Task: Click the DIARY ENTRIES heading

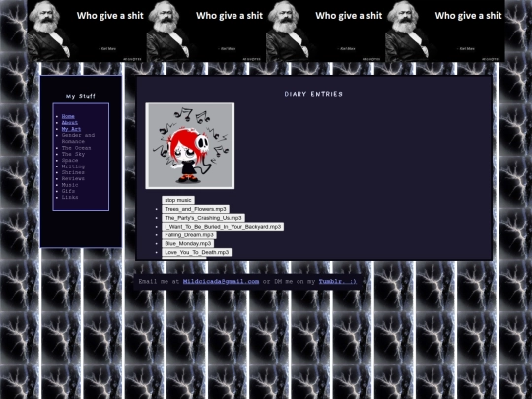Action: click(x=313, y=94)
